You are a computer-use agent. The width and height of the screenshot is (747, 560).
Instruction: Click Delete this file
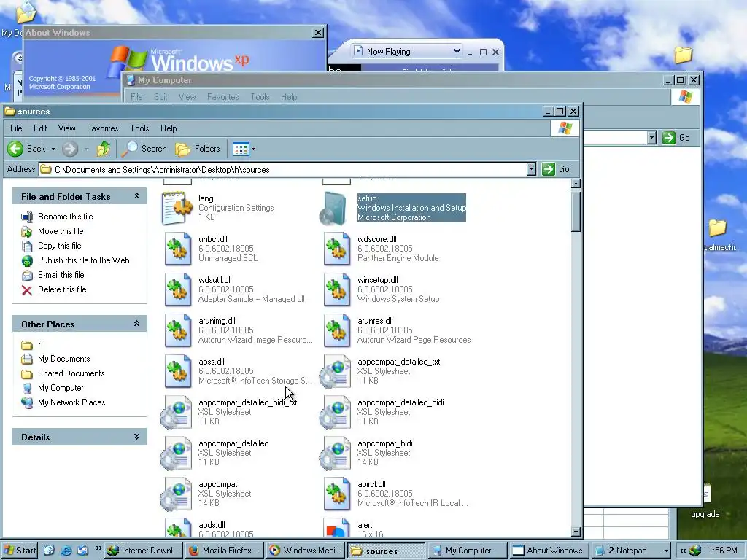coord(62,289)
